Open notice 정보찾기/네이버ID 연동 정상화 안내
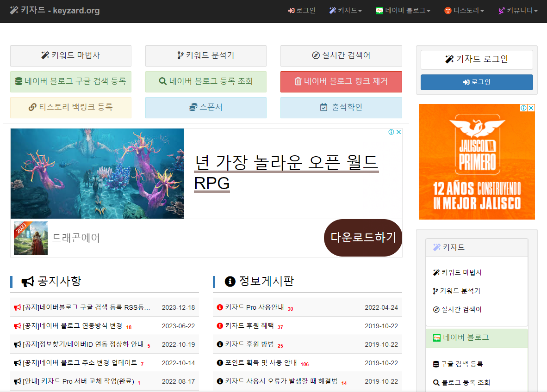The width and height of the screenshot is (547, 392). tap(83, 344)
